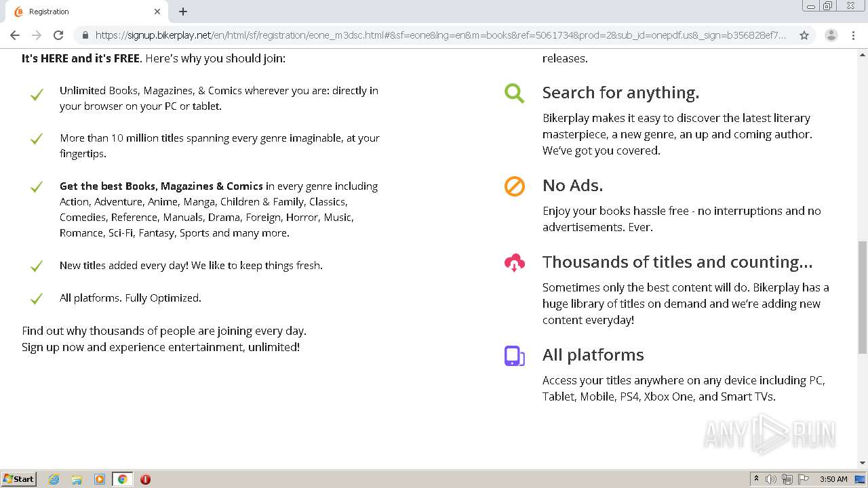Click checkmark beside More than 10 million titles

(37, 138)
